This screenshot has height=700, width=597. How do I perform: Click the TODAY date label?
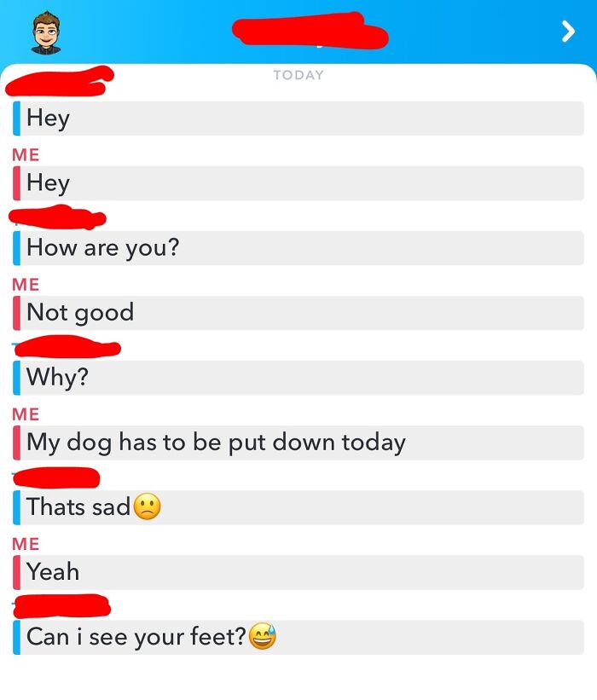coord(298,75)
